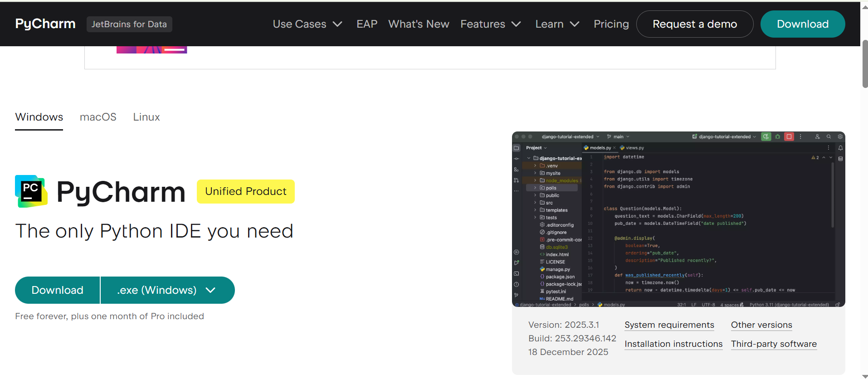Select db.sqlite3 in the project tree
The width and height of the screenshot is (868, 379).
[554, 247]
